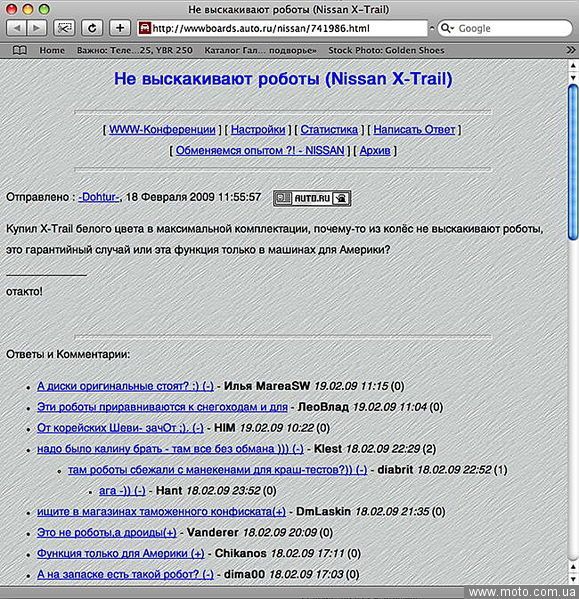Viewport: 579px width, 599px height.
Task: Click the green window zoom button
Action: (x=44, y=9)
